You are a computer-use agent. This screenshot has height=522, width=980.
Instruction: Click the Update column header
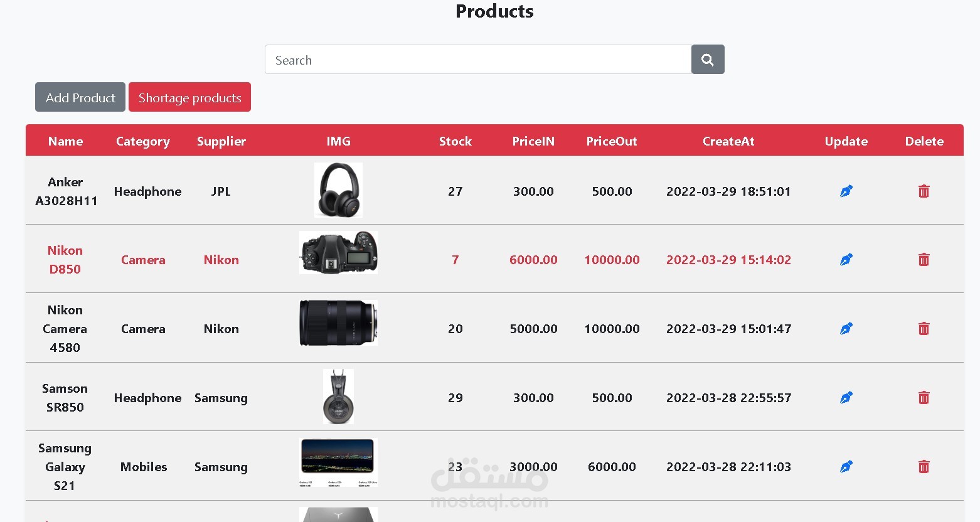pos(846,142)
